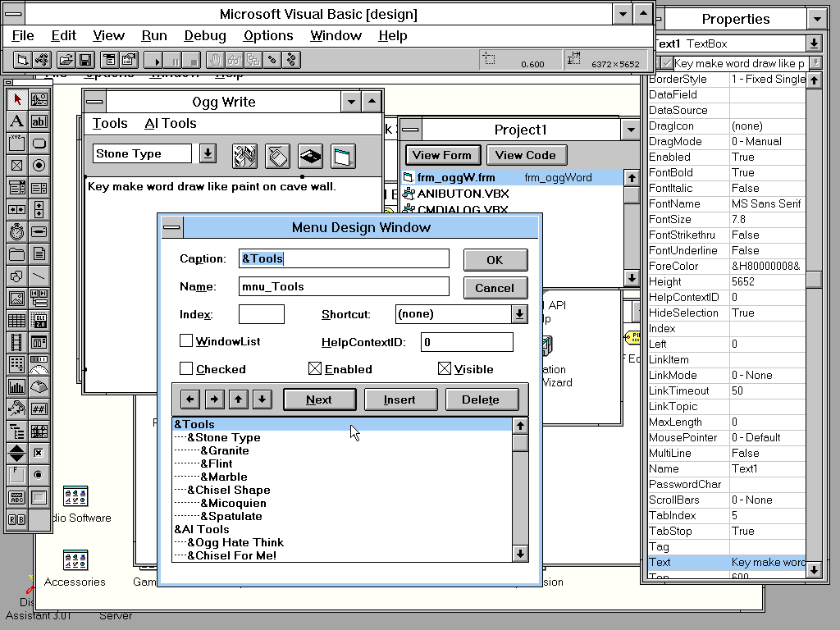Click New Form toolbar button
The width and height of the screenshot is (840, 630).
pos(21,59)
